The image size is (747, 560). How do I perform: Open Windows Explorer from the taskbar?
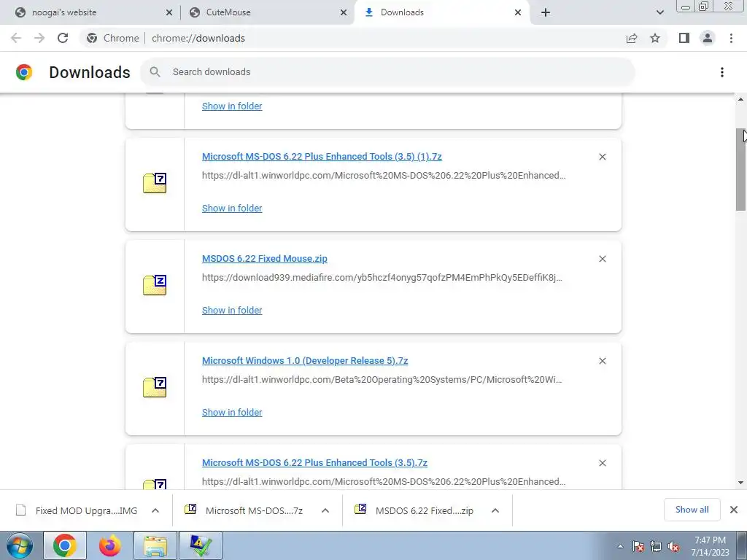[x=155, y=545]
